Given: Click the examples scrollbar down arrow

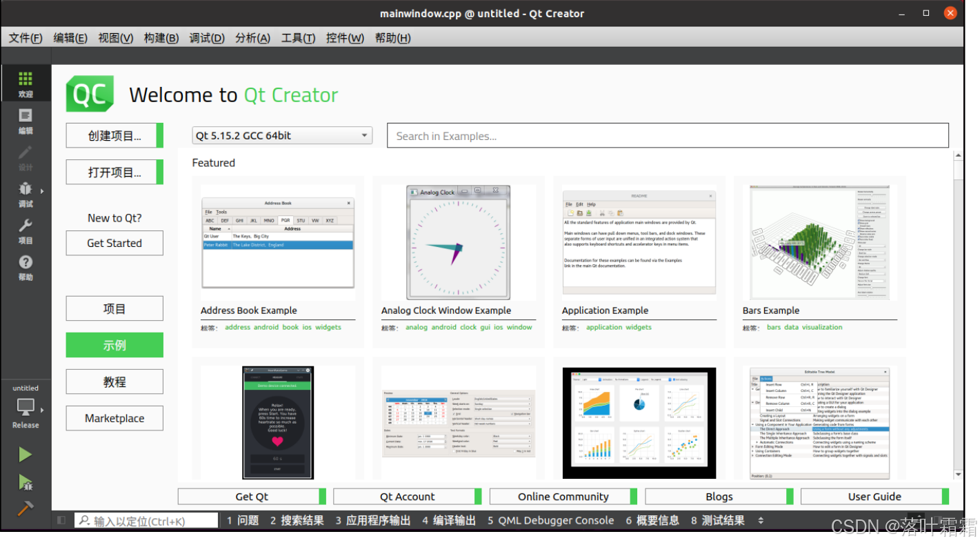Looking at the screenshot, I should (958, 475).
